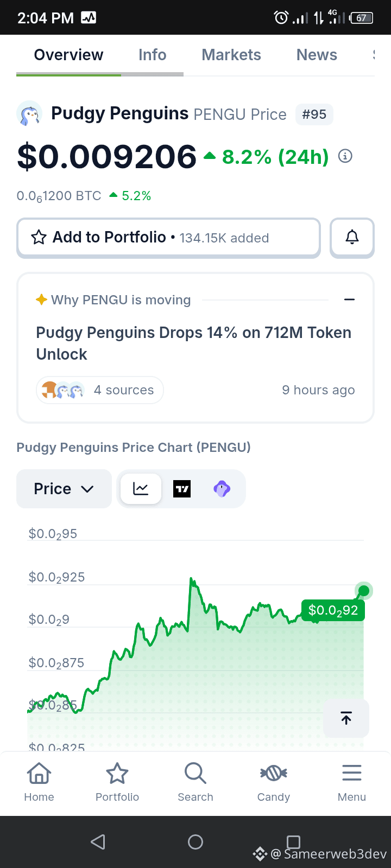
Task: Switch to the TradingView chart icon
Action: (x=182, y=489)
